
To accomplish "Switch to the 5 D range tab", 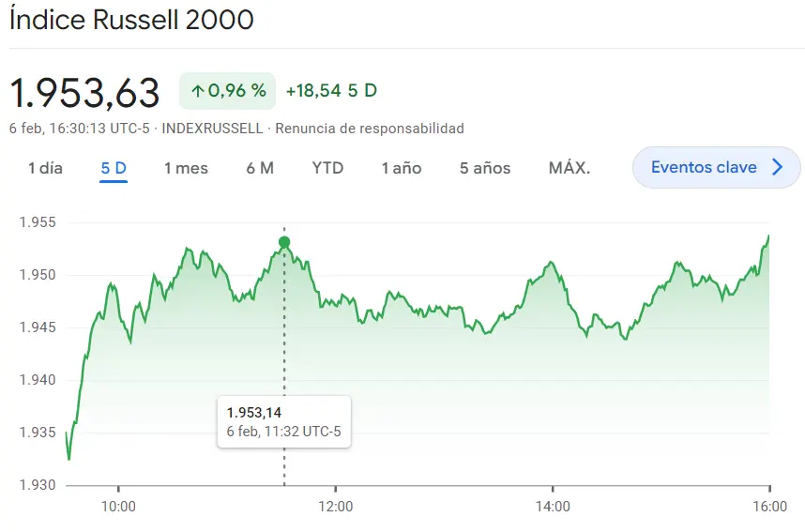I will (x=114, y=168).
